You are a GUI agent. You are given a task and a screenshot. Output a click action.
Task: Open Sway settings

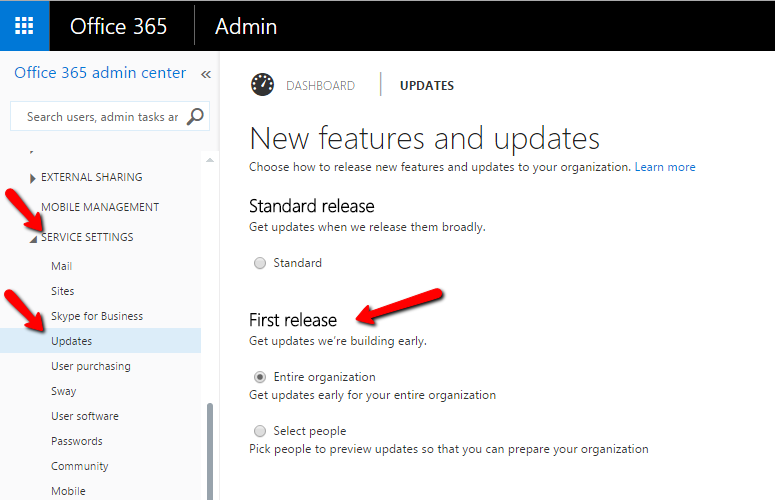64,391
